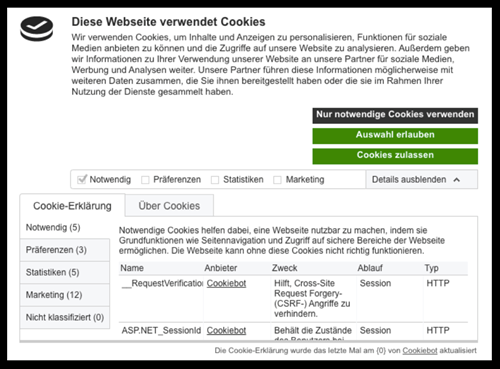This screenshot has width=500, height=369.
Task: Click the Auswahl erlauben button
Action: pyautogui.click(x=395, y=136)
